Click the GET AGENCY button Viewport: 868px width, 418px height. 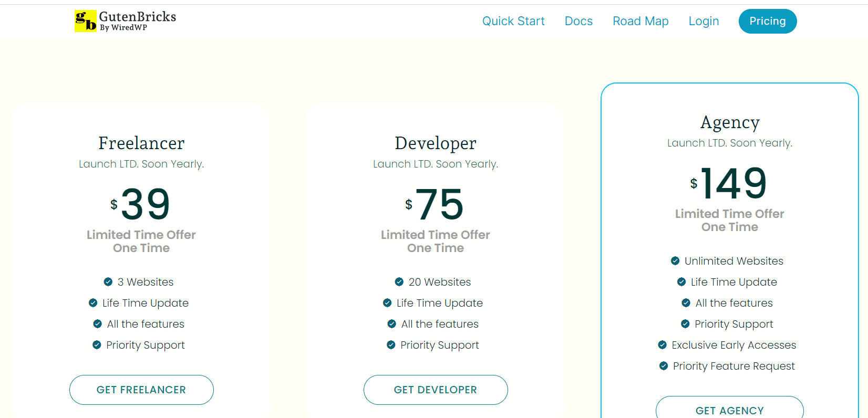730,407
